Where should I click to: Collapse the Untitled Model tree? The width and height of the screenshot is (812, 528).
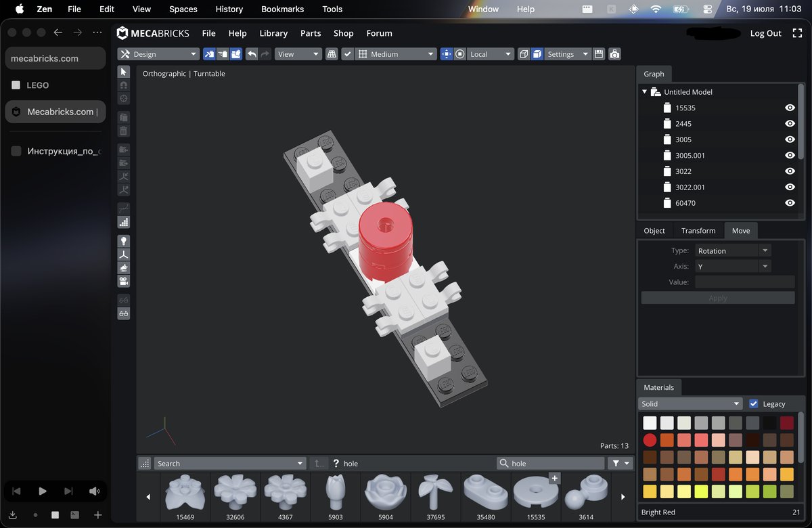click(645, 92)
